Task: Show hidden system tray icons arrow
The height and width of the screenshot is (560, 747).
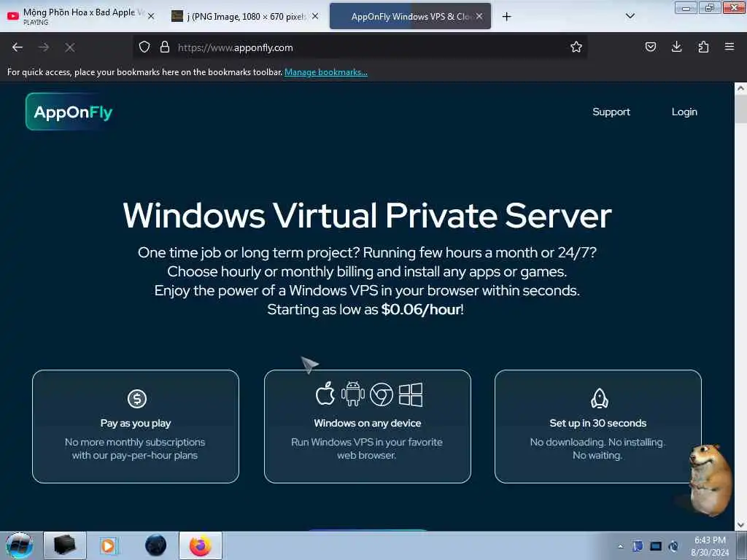Action: 620,546
